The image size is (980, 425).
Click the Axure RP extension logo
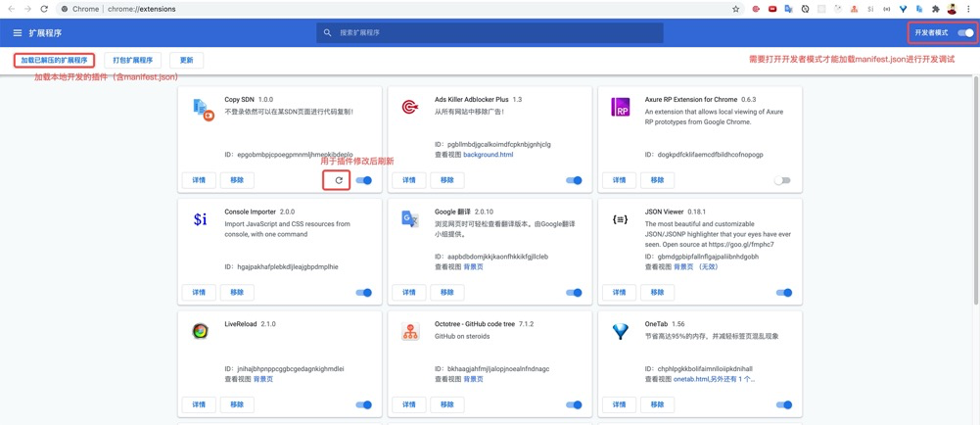pos(620,107)
